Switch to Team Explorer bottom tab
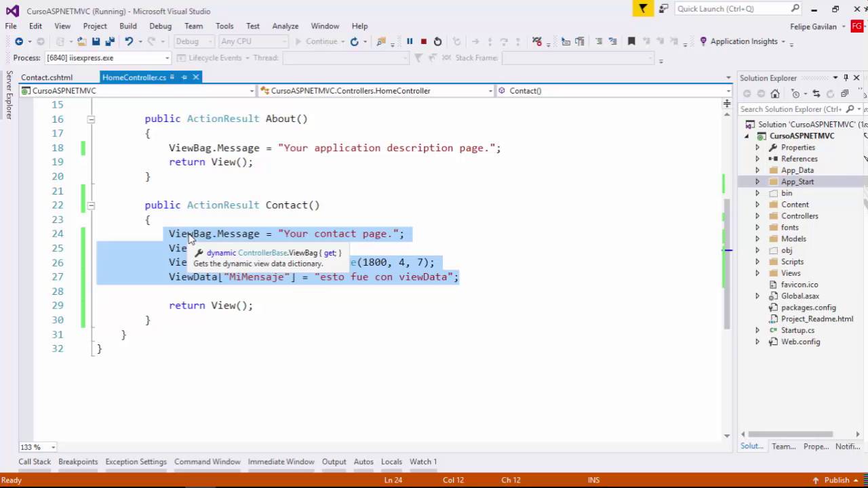 [x=783, y=446]
